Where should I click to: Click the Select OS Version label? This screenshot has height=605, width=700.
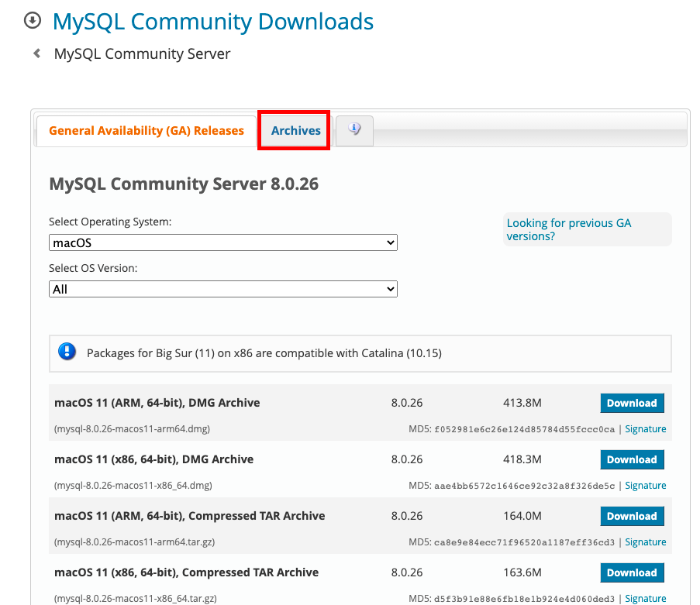coord(93,268)
